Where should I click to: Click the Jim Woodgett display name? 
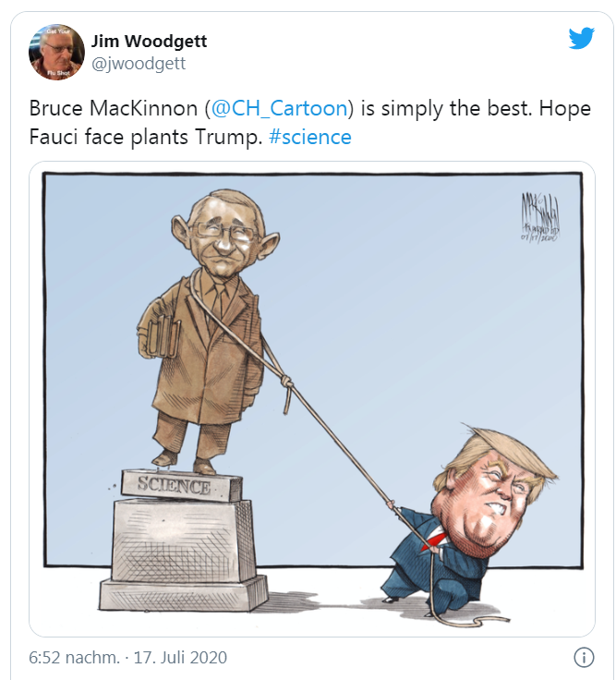(x=149, y=42)
